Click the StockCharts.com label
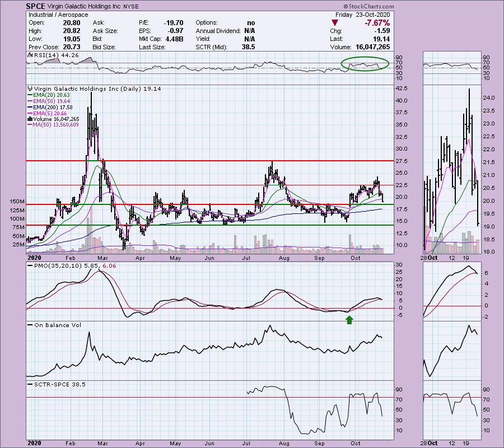The width and height of the screenshot is (504, 448). click(368, 6)
